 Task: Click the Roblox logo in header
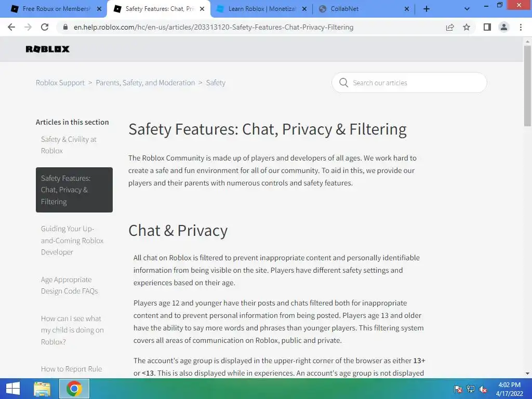click(x=47, y=49)
